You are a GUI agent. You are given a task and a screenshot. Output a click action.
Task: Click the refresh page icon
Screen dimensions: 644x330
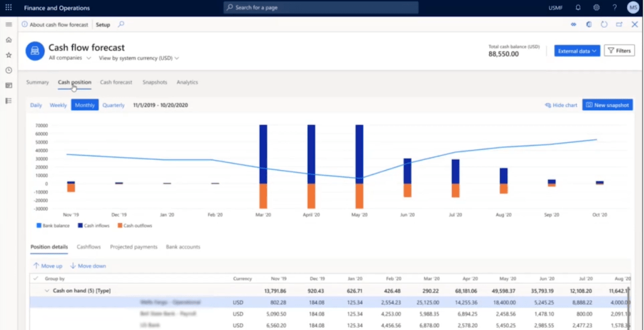coord(604,25)
